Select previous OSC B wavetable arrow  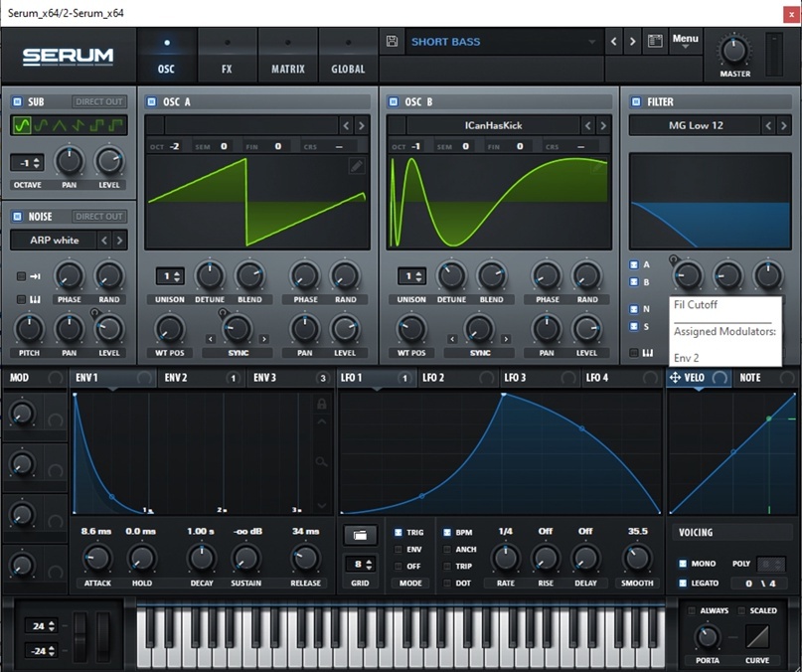(x=588, y=125)
